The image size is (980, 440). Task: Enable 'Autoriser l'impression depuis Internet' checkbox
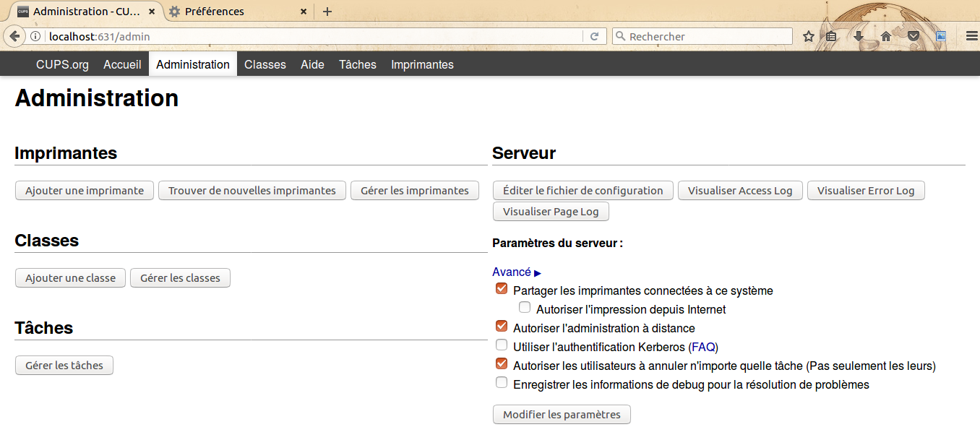pyautogui.click(x=525, y=308)
